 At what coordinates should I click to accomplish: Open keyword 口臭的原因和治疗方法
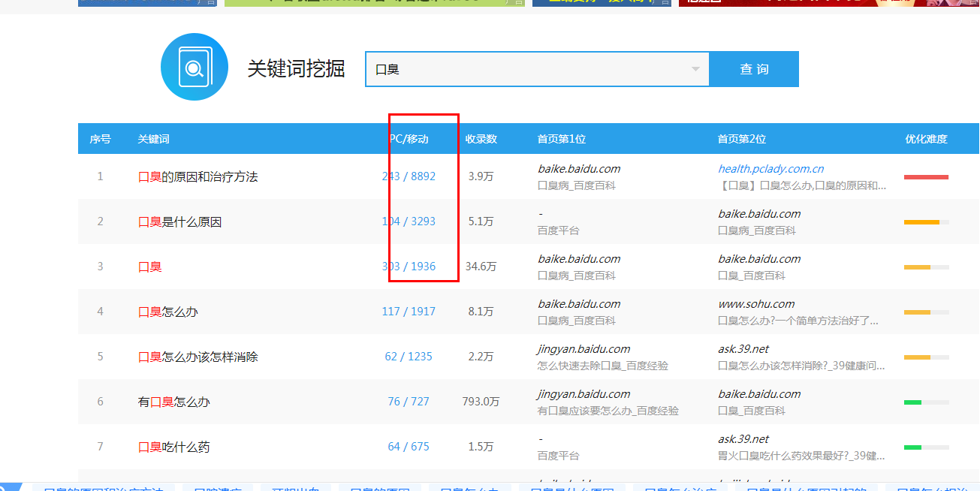tap(198, 176)
